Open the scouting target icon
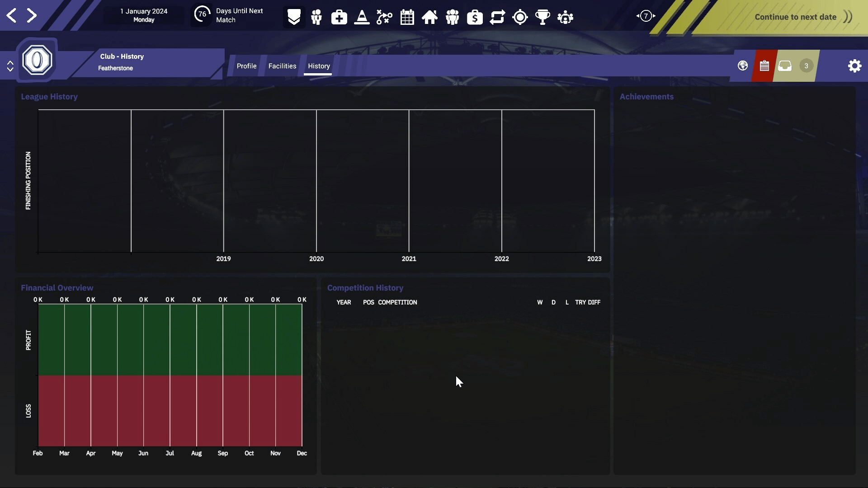This screenshot has height=488, width=868. pyautogui.click(x=520, y=18)
